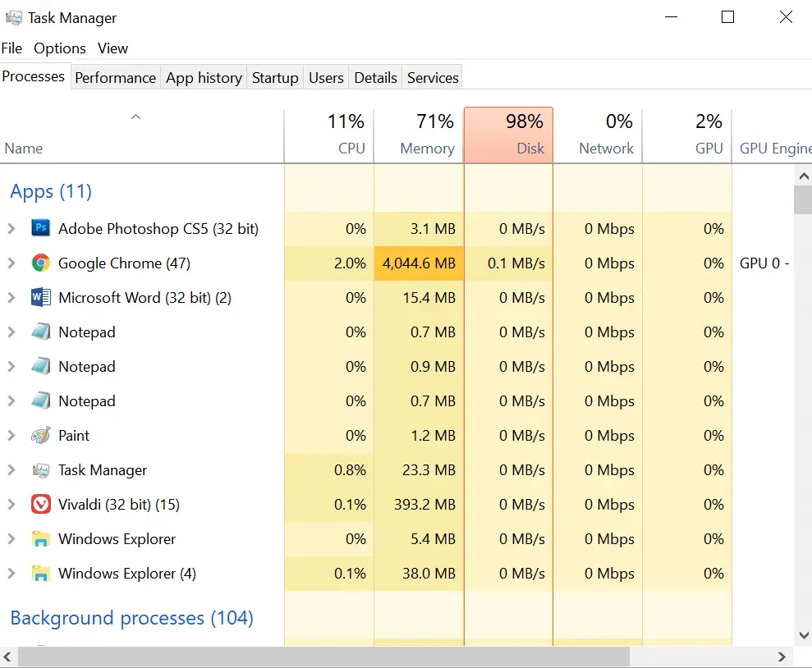
Task: Click Paint's 1.2 MB memory value
Action: point(433,435)
